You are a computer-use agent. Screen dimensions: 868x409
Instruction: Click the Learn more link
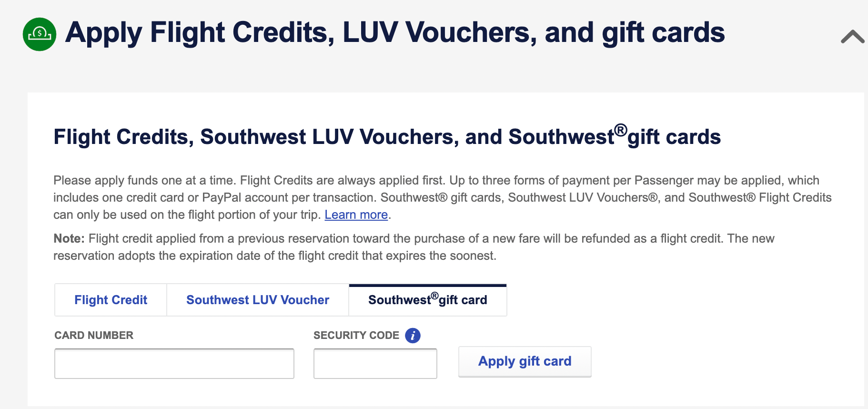(x=356, y=215)
